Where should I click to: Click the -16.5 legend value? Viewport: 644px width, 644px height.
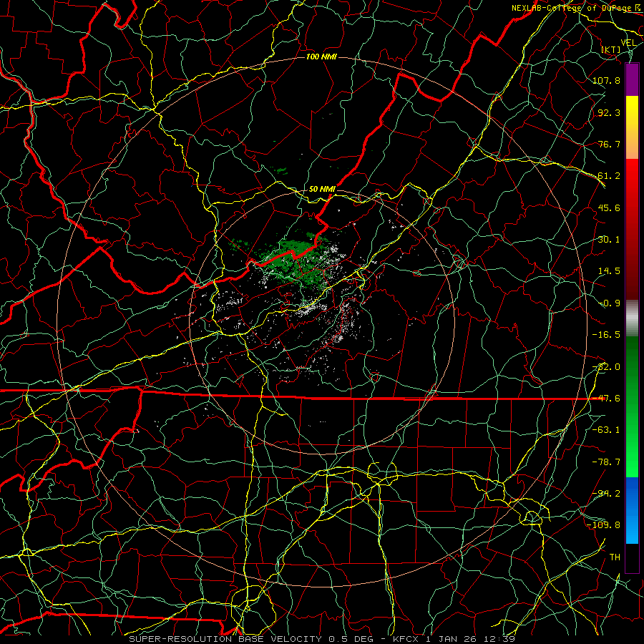606,335
